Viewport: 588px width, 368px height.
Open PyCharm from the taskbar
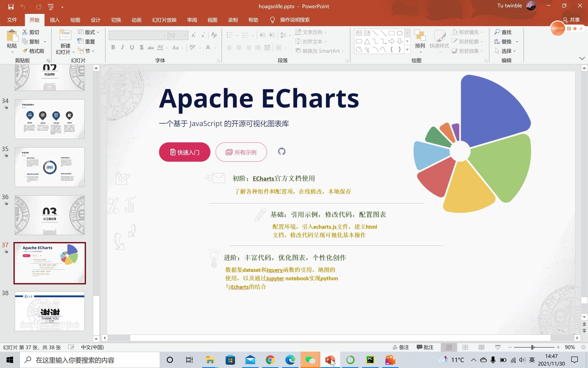tap(370, 360)
